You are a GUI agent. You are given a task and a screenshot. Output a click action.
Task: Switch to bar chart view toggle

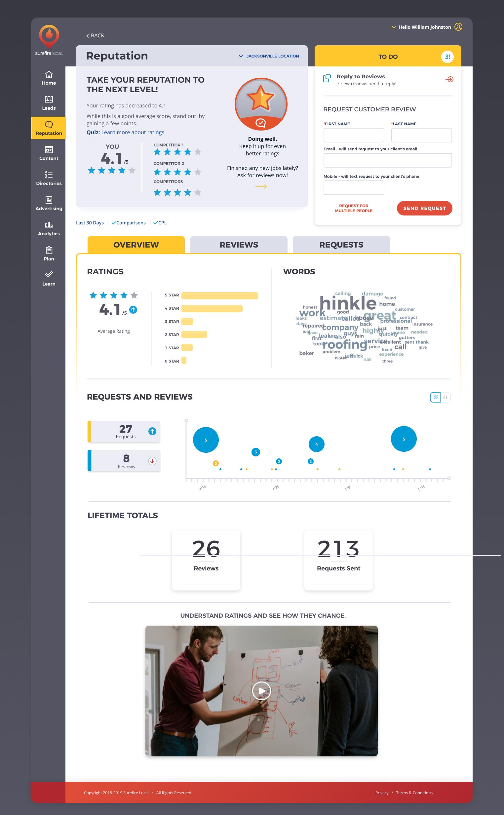coord(445,397)
